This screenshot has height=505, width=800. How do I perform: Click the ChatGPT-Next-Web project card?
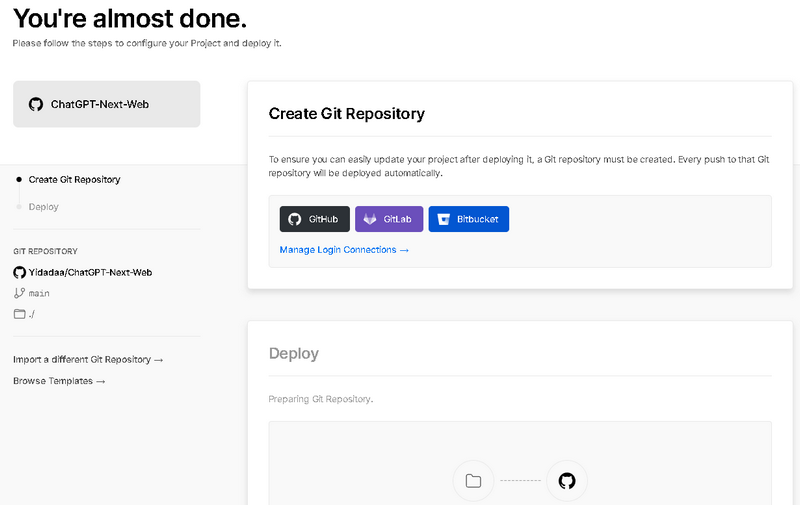click(x=107, y=104)
